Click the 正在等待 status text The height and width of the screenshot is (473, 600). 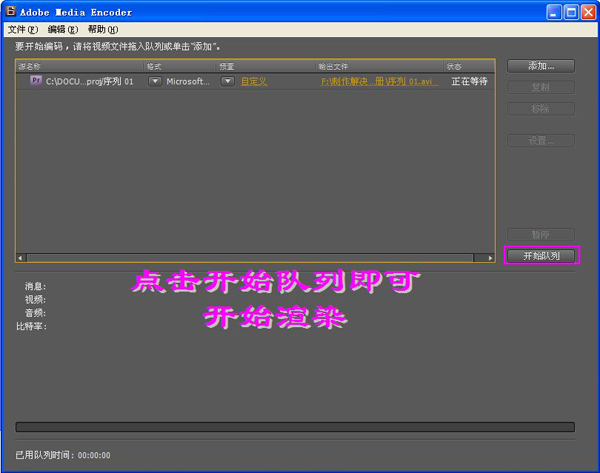click(x=469, y=81)
